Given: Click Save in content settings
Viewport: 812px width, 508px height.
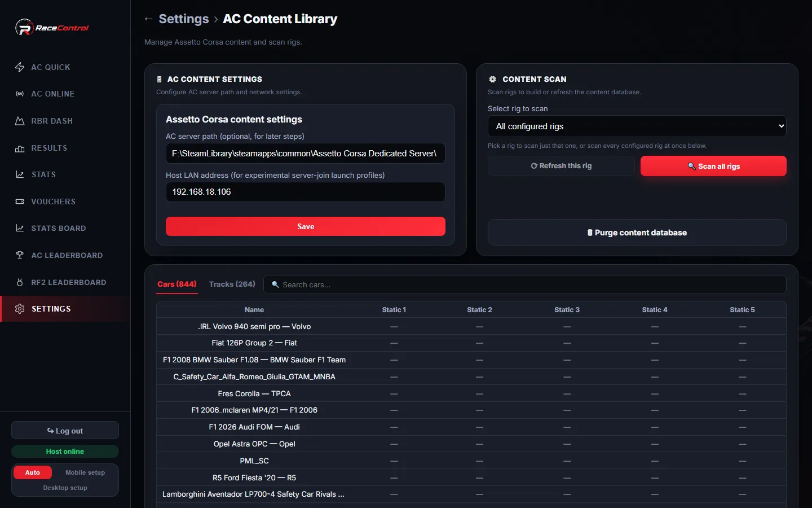Looking at the screenshot, I should (x=305, y=226).
